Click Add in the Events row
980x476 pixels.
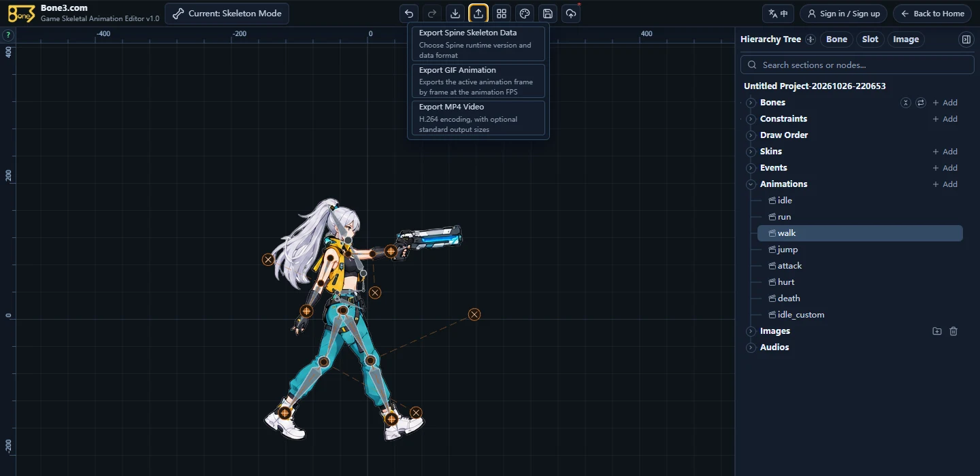tap(945, 168)
